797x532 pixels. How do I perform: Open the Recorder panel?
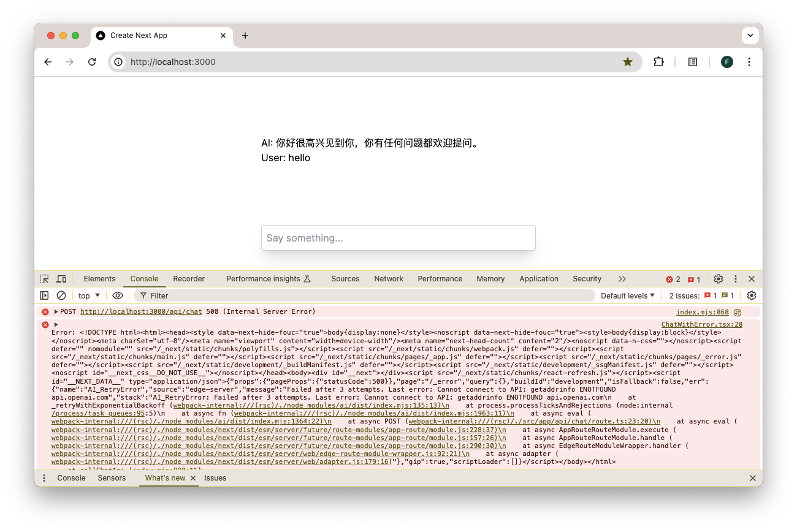pos(189,279)
